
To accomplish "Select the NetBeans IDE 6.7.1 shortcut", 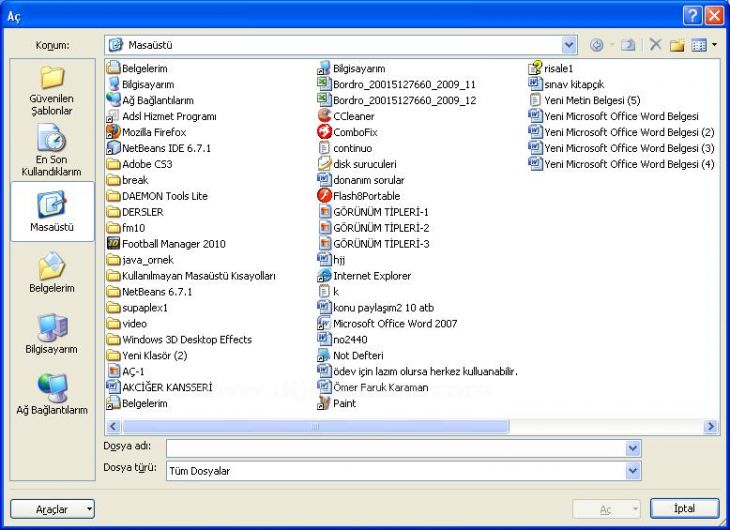I will point(159,148).
